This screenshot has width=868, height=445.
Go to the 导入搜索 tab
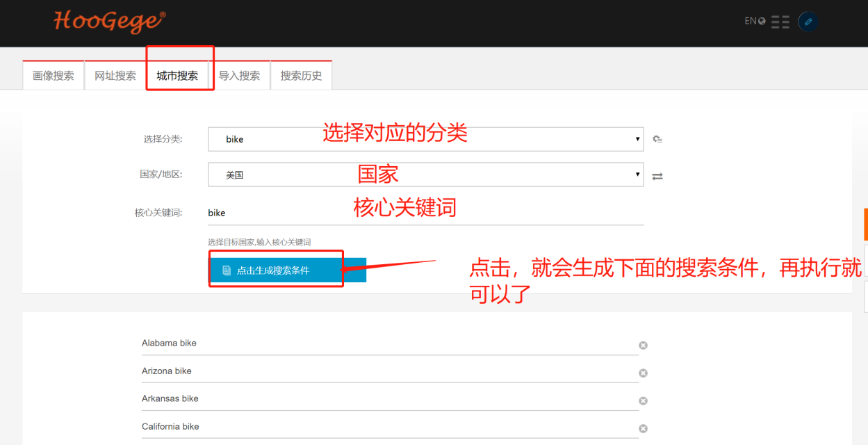pos(239,76)
